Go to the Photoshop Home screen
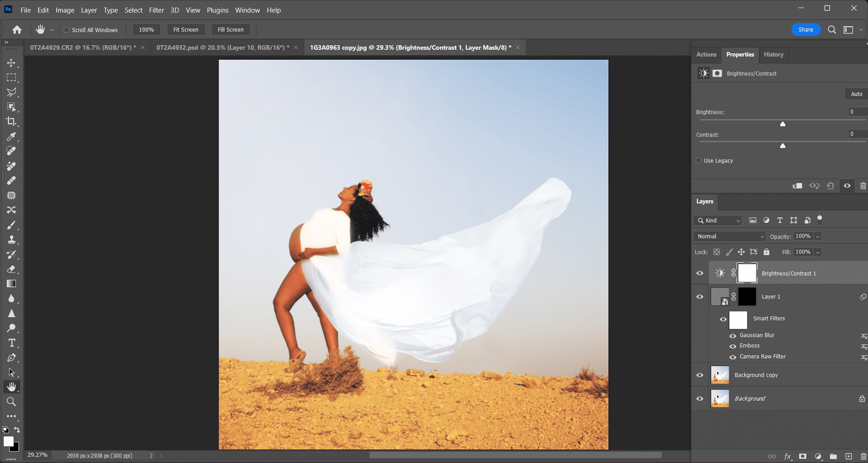 pyautogui.click(x=17, y=30)
